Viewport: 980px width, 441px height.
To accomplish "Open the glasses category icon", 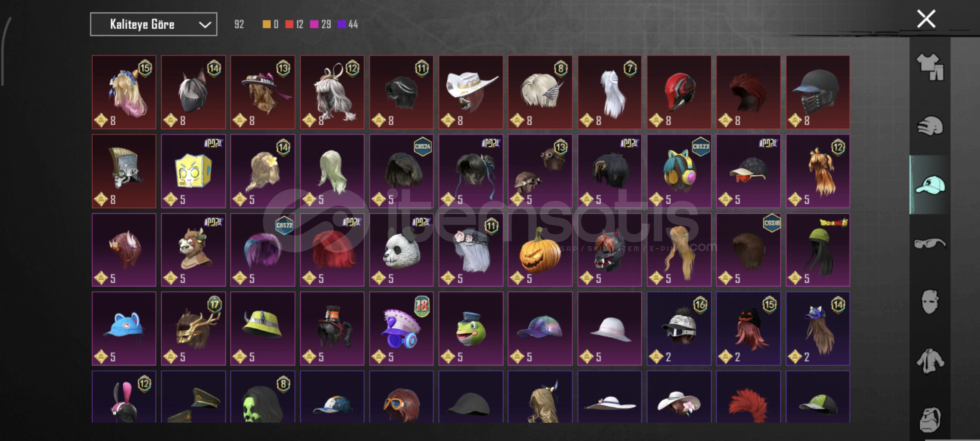I will [x=930, y=244].
